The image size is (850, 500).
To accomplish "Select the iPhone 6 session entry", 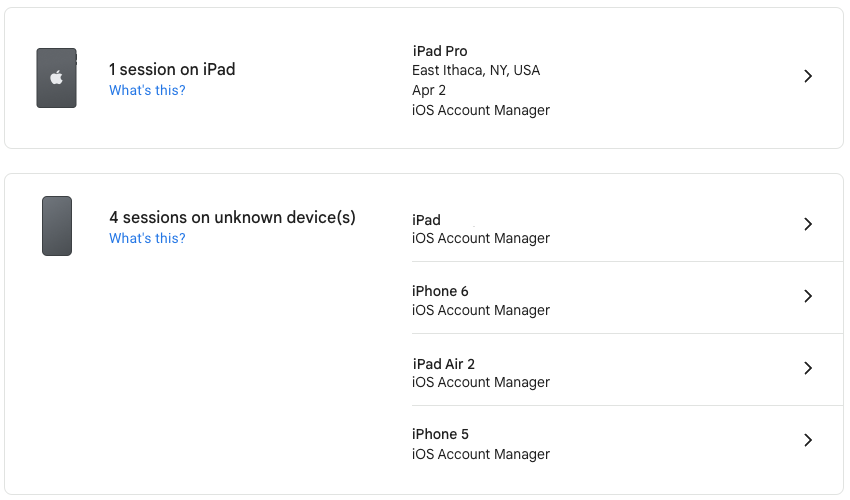I will pos(440,291).
